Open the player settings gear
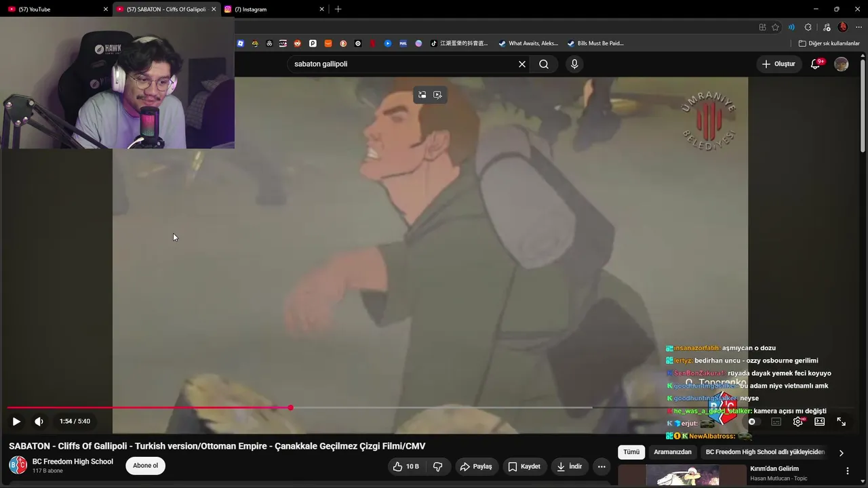 (798, 422)
